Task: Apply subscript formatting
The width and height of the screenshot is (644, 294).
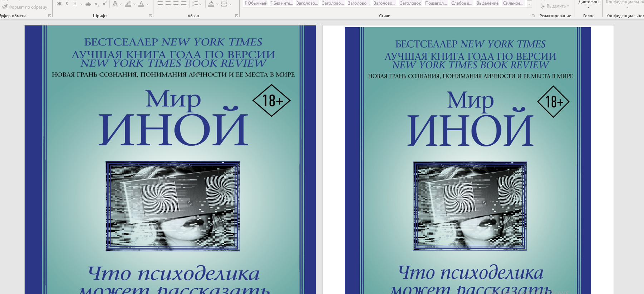Action: point(97,4)
